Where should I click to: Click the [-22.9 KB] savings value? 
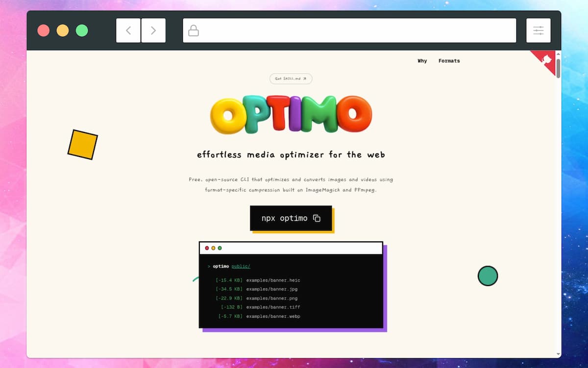click(x=229, y=298)
